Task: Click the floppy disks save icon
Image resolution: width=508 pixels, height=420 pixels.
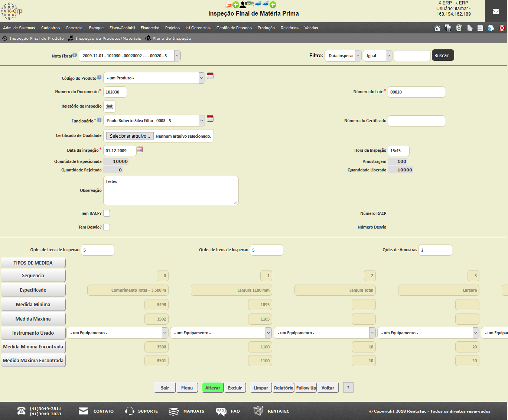Action: pos(448,28)
